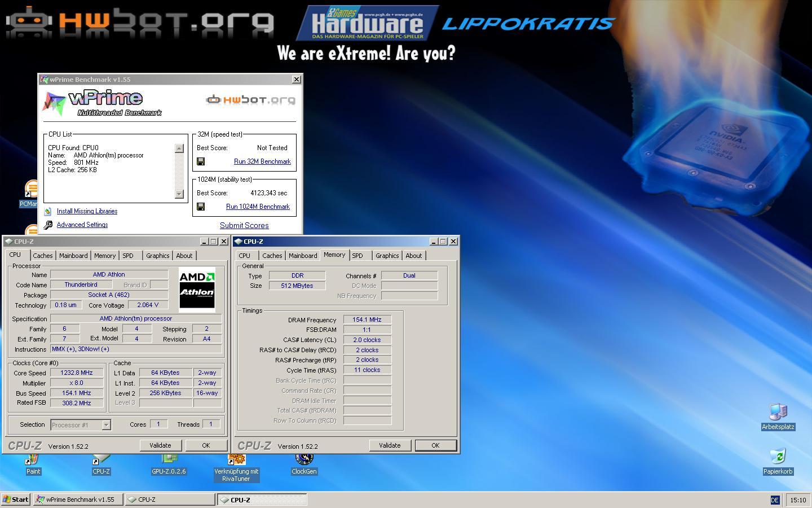Click OK in the right CPU-Z window
Screen dimensions: 812x508
(435, 445)
